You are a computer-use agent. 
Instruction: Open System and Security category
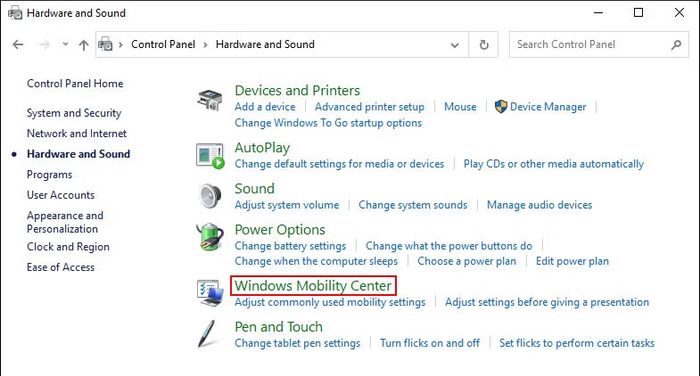(74, 113)
